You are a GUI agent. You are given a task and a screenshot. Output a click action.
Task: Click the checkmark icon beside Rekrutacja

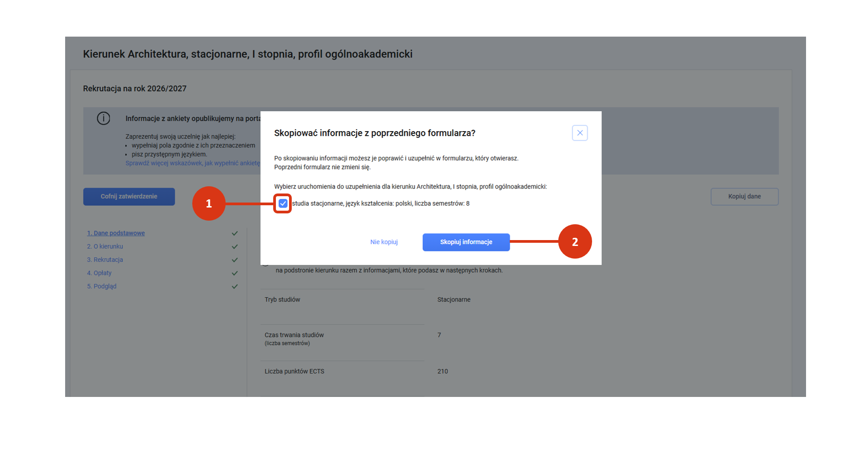click(235, 260)
